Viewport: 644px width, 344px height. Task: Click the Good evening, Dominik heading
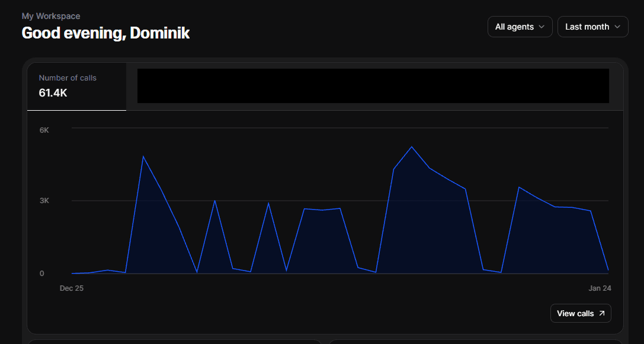coord(105,33)
